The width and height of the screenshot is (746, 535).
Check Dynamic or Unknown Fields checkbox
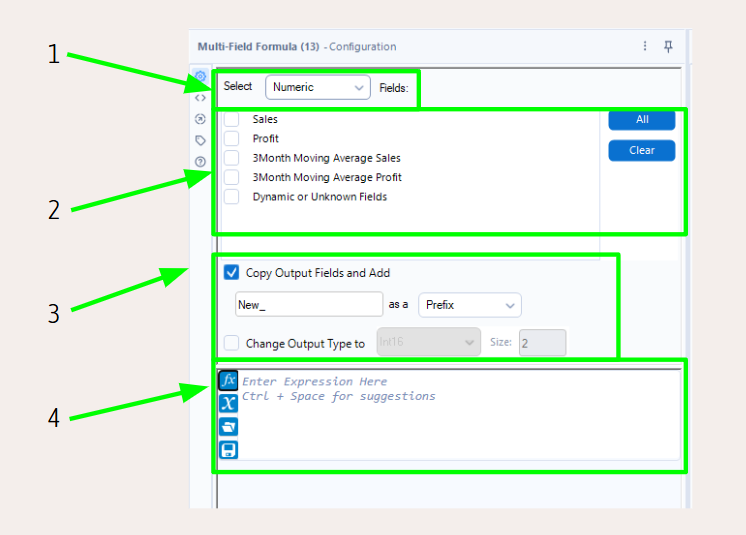pos(232,196)
